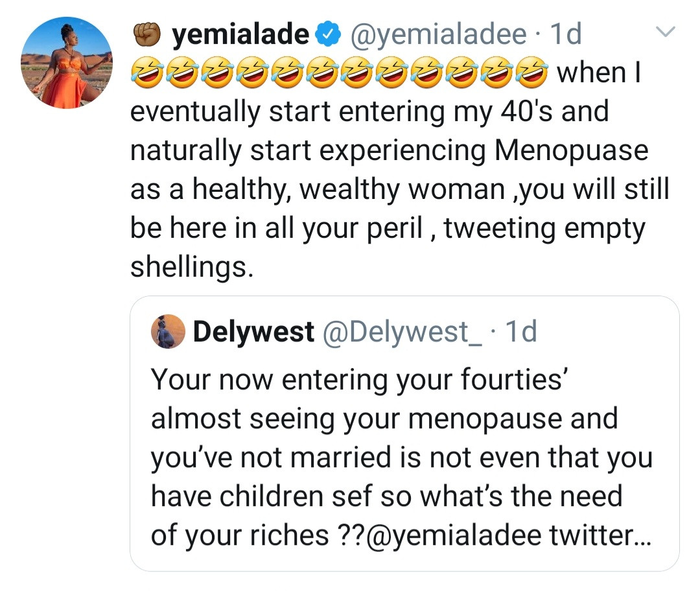700x591 pixels.
Task: Click the Delywest display name
Action: (253, 332)
